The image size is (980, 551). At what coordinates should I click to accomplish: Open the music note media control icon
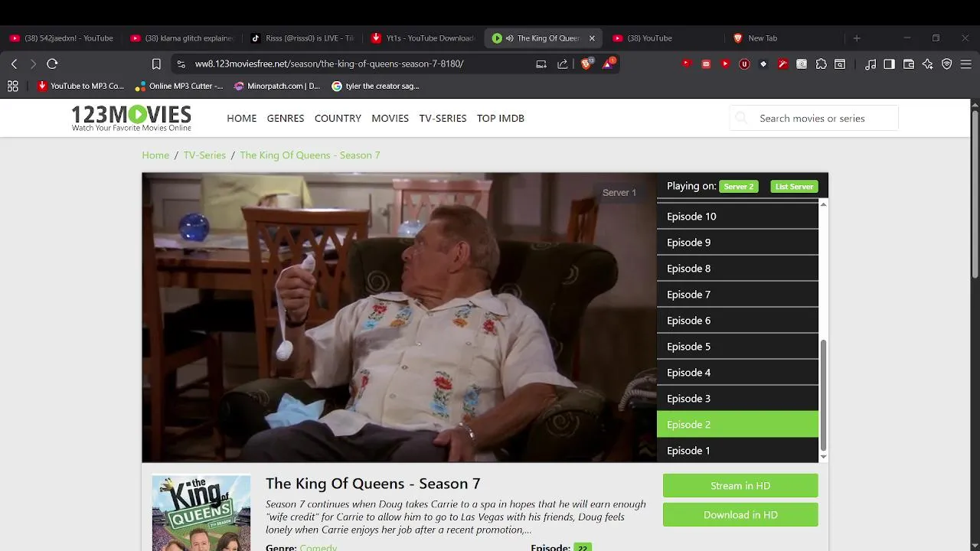pos(871,64)
